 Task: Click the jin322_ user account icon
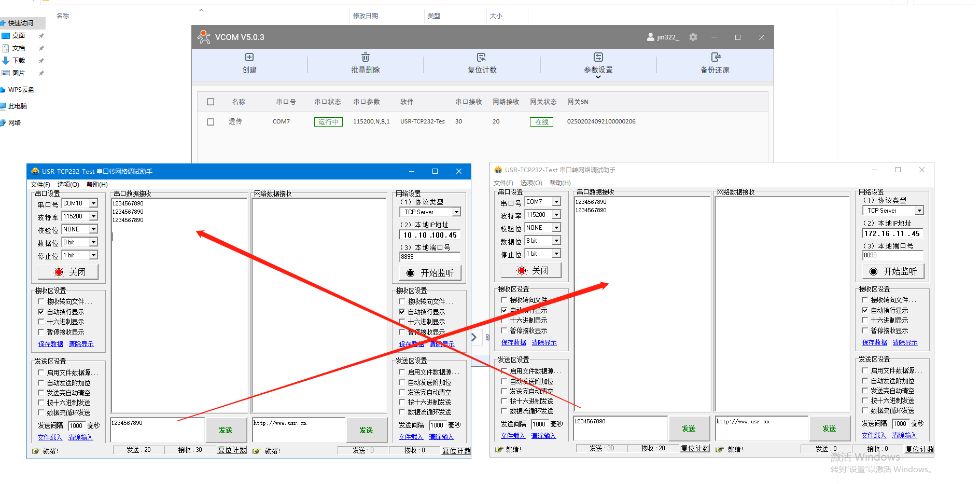651,37
